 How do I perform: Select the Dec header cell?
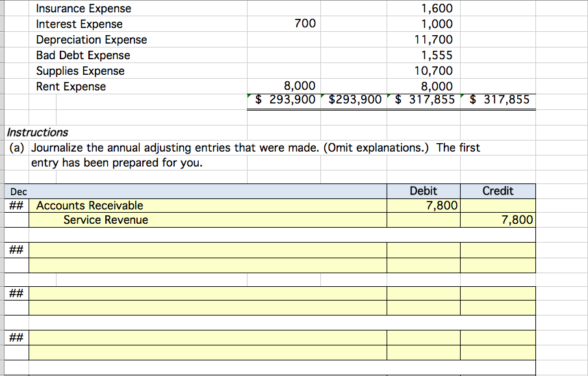18,191
